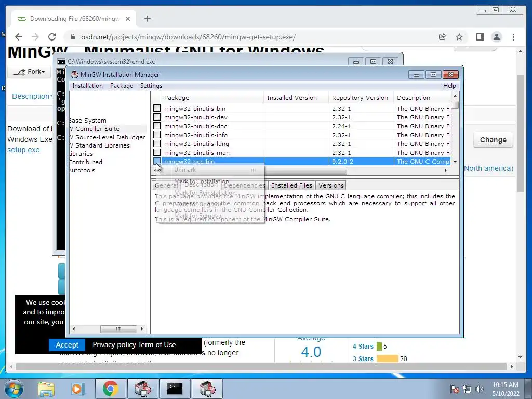Switch to Chrome taskbar button

[x=110, y=389]
